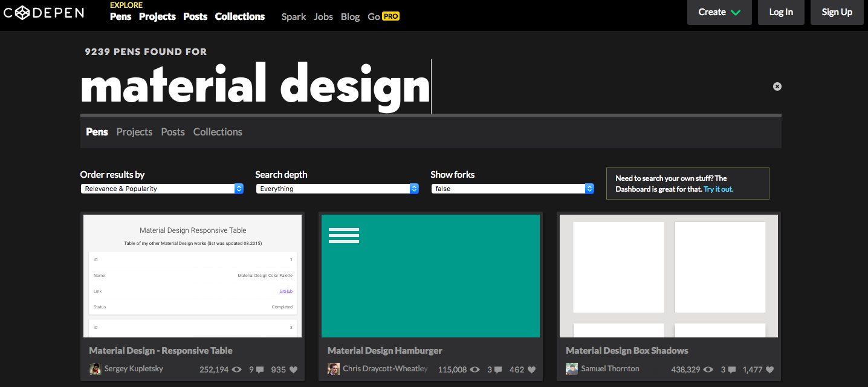This screenshot has width=868, height=387.
Task: Visit Samuel Thornton's profile name
Action: (610, 368)
